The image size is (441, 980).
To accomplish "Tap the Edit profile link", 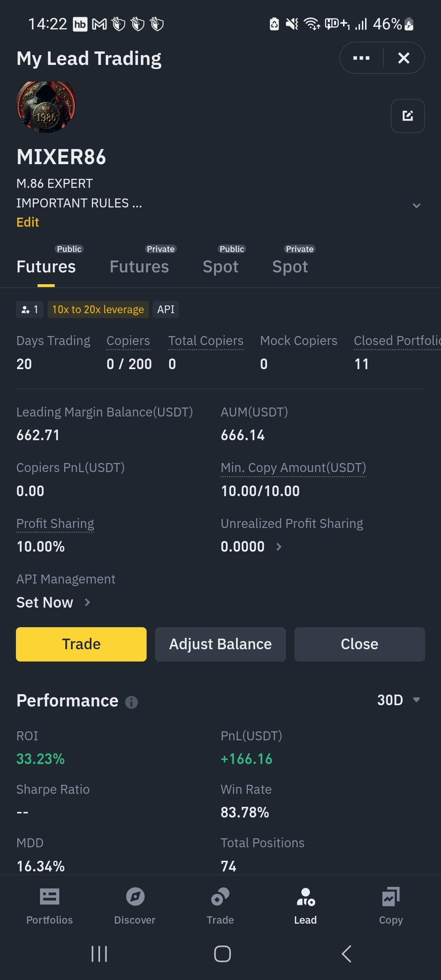I will [28, 222].
